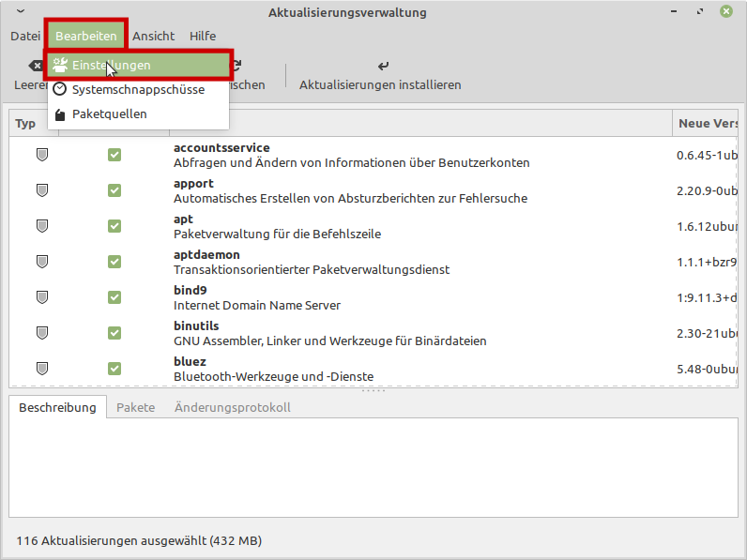Toggle the binutils update checkbox
Viewport: 747px width, 560px height.
tap(114, 333)
